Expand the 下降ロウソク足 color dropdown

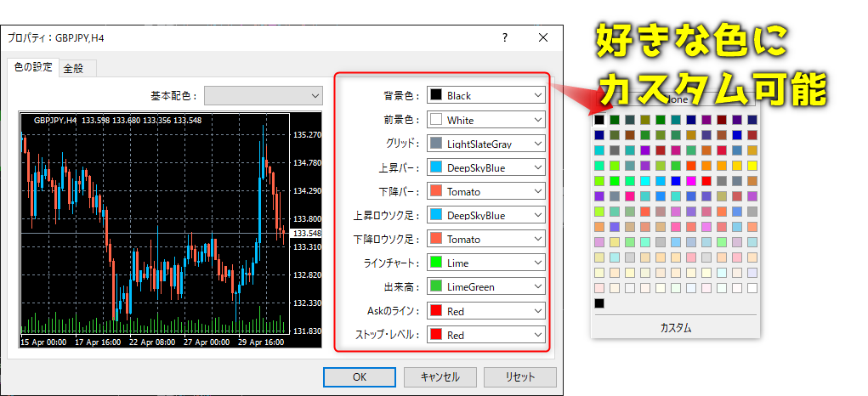point(486,239)
